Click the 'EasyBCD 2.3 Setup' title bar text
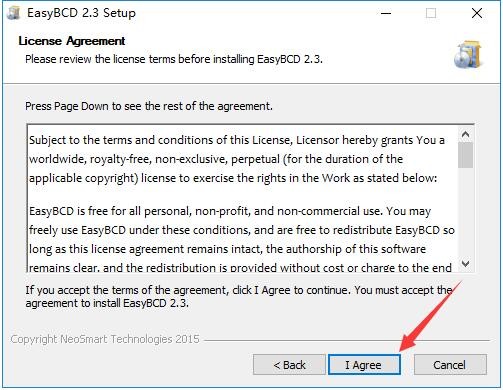 (x=82, y=13)
